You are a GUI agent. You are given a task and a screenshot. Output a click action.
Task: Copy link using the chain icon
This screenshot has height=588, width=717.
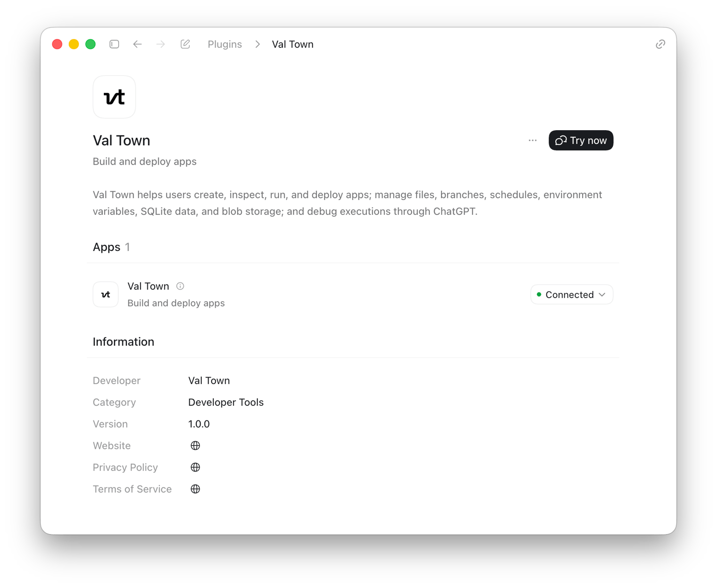coord(660,44)
